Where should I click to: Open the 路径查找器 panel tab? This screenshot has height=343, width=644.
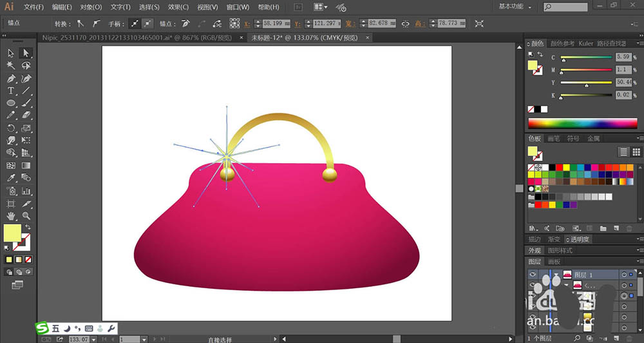point(611,43)
